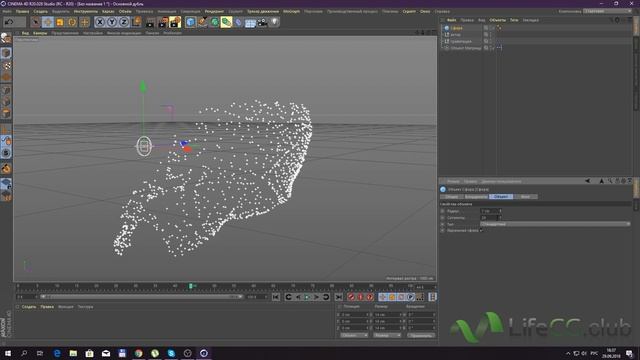Open the Объём menu

coord(125,11)
